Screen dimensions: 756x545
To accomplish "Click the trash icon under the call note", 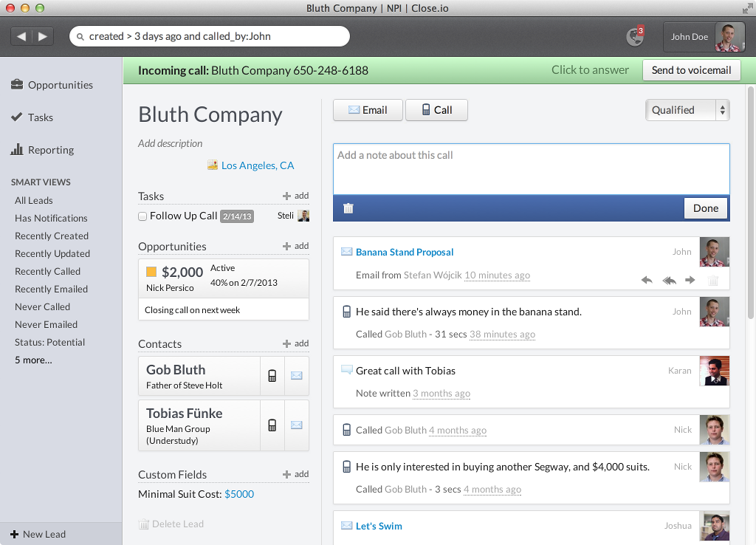I will (348, 208).
